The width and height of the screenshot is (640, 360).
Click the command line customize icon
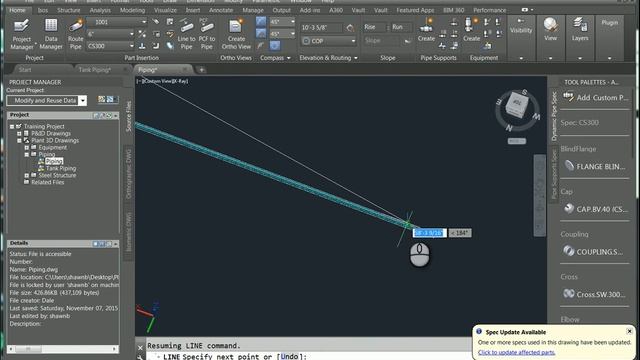point(140,357)
